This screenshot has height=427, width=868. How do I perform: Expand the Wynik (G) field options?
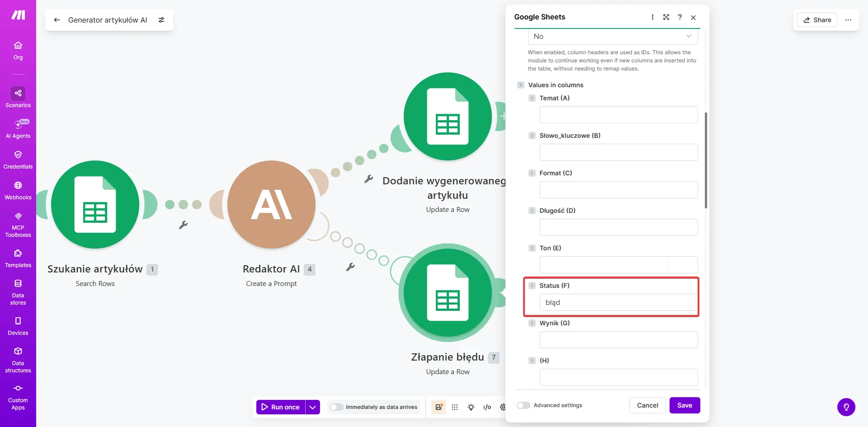tap(532, 323)
